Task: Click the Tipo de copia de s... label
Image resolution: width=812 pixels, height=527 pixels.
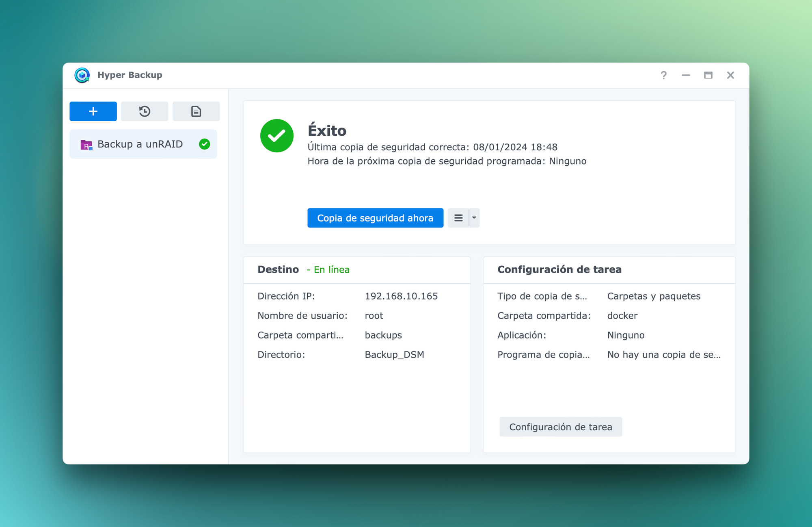Action: (542, 296)
